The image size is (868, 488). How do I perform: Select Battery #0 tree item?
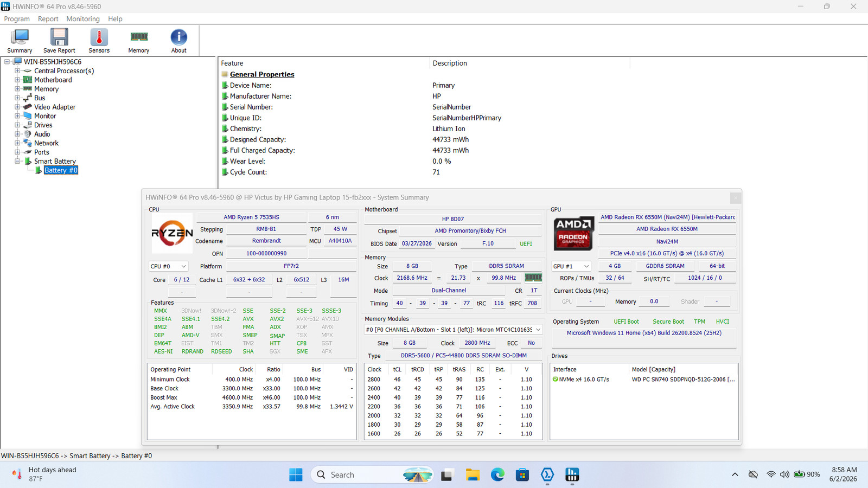[x=61, y=170]
